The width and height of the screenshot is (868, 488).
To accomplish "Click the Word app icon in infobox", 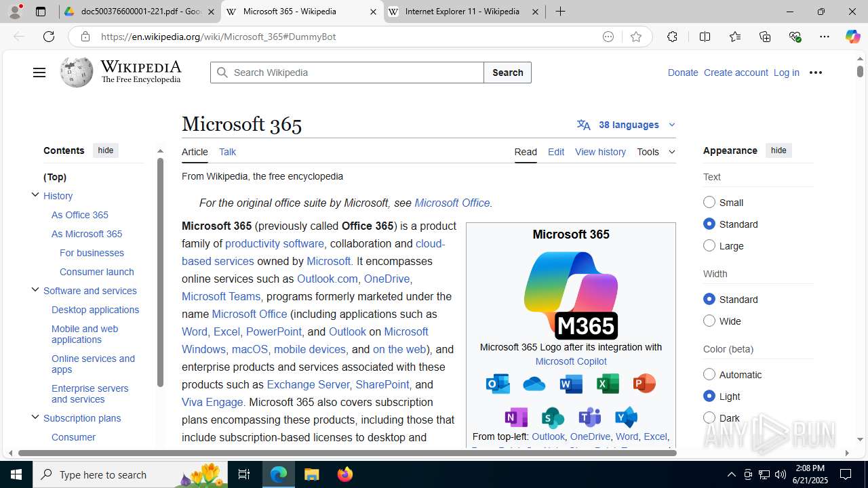I will (571, 384).
